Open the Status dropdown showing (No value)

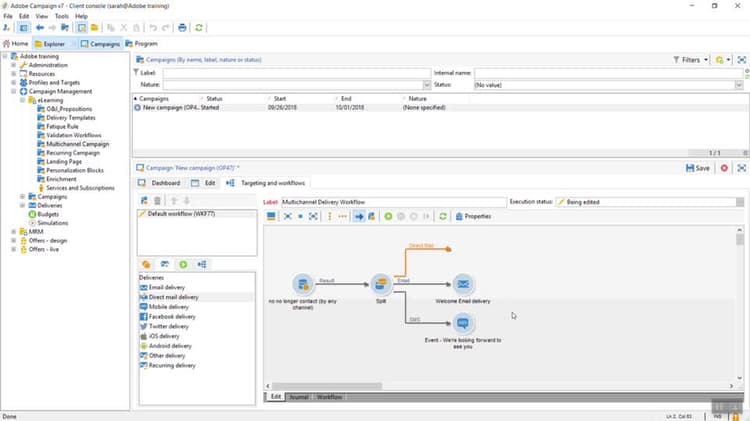tap(739, 85)
